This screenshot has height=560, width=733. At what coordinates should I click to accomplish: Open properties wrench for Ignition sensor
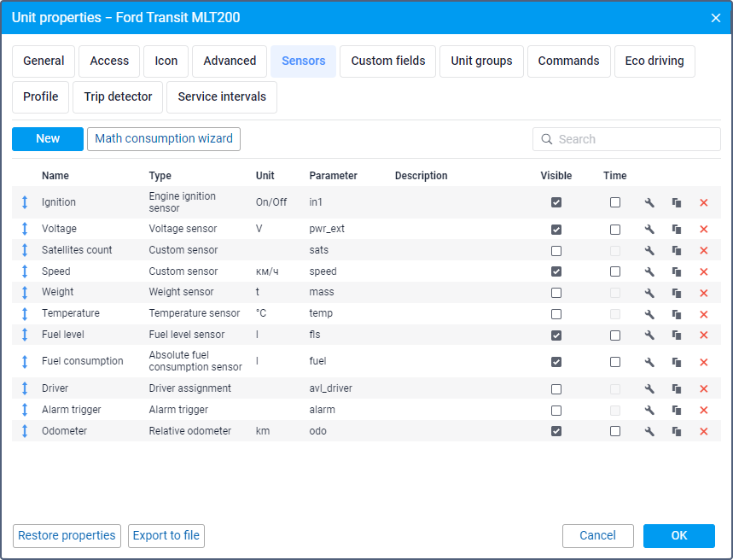(649, 202)
